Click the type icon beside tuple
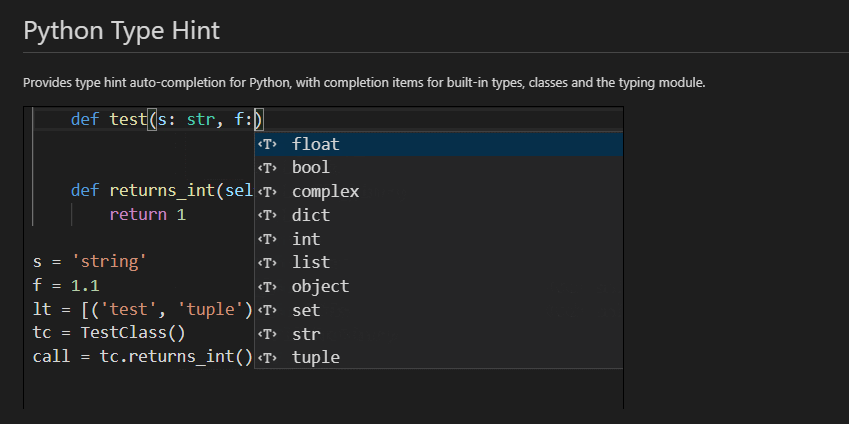This screenshot has width=849, height=424. pyautogui.click(x=267, y=357)
